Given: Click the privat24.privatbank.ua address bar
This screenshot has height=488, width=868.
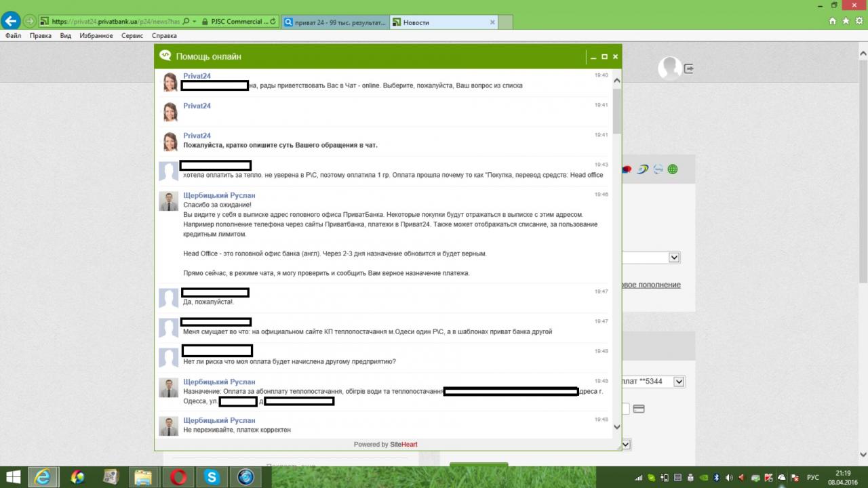Looking at the screenshot, I should (116, 22).
